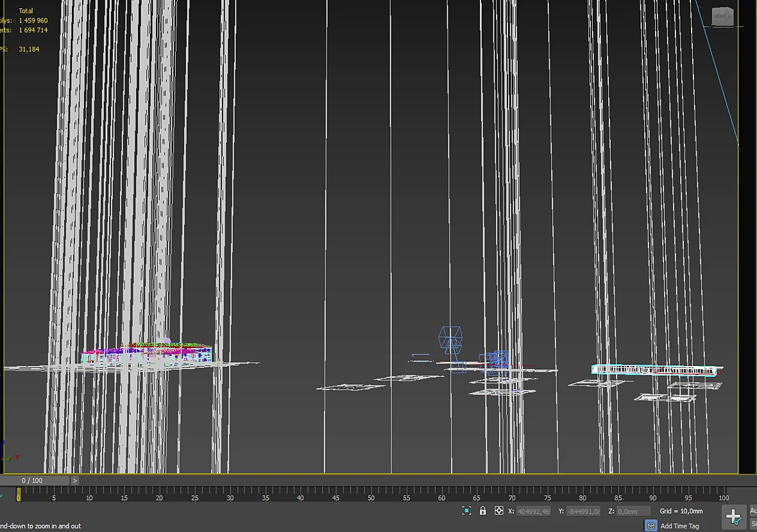Click frame 100 on the timeline ruler
757x532 pixels.
pyautogui.click(x=723, y=497)
